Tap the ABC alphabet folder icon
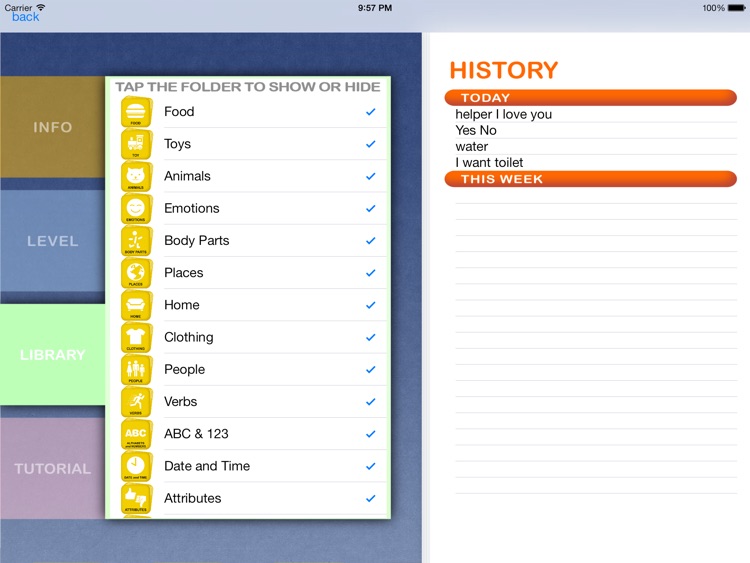750x563 pixels. pyautogui.click(x=136, y=434)
